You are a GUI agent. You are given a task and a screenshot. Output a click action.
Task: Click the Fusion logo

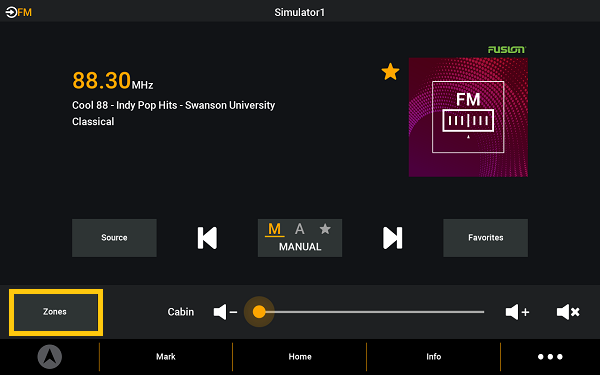[507, 49]
